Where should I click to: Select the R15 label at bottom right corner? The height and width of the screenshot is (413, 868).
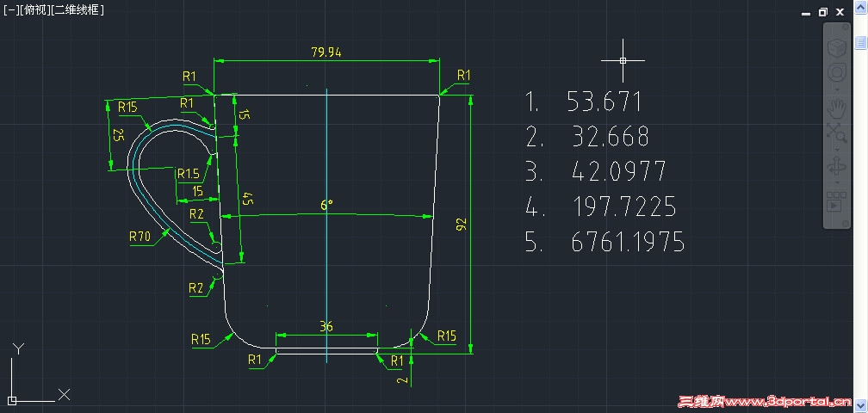(446, 336)
